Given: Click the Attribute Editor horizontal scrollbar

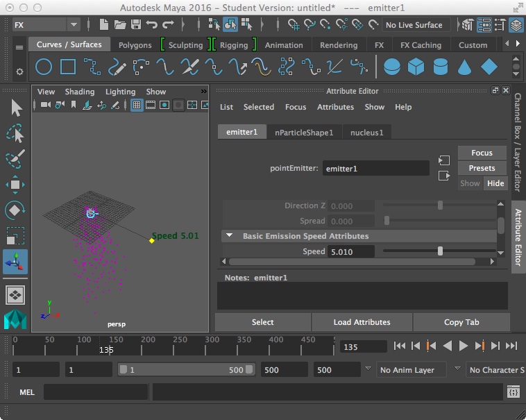Looking at the screenshot, I should coord(352,261).
